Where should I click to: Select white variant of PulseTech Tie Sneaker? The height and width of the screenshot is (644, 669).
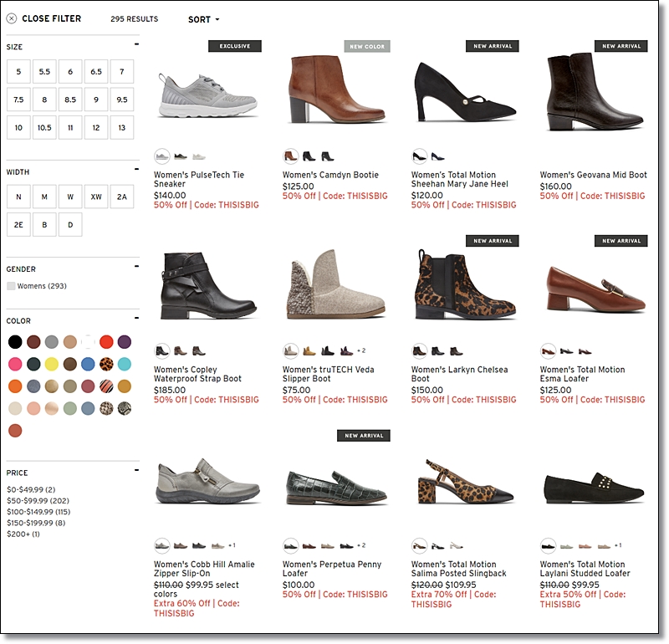pyautogui.click(x=199, y=156)
